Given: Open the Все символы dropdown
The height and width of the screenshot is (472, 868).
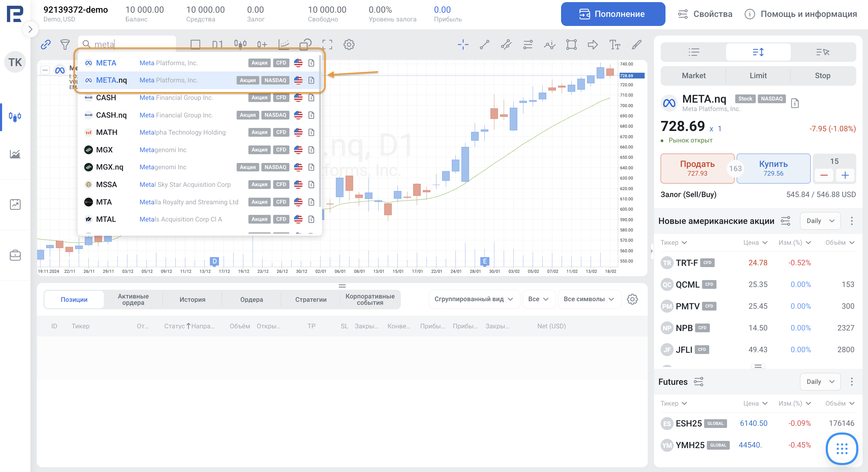Looking at the screenshot, I should pyautogui.click(x=589, y=299).
